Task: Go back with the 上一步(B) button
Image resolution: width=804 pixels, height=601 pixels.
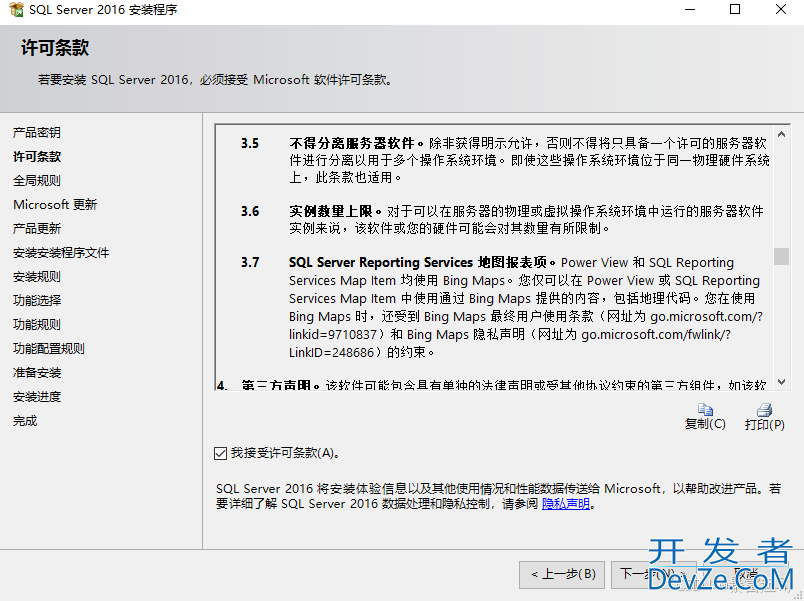Action: (x=562, y=574)
